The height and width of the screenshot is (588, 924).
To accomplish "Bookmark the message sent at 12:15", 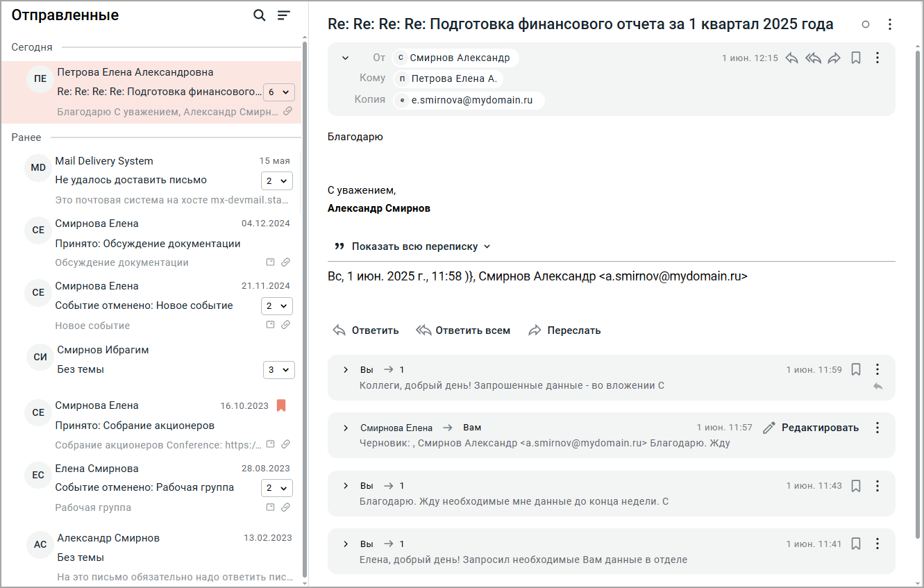I will point(856,58).
